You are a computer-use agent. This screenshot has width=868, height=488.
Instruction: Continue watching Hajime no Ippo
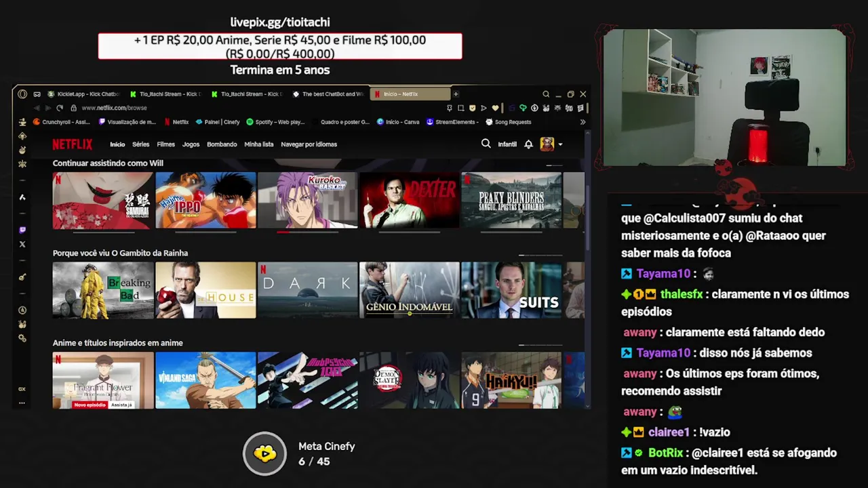pyautogui.click(x=205, y=200)
